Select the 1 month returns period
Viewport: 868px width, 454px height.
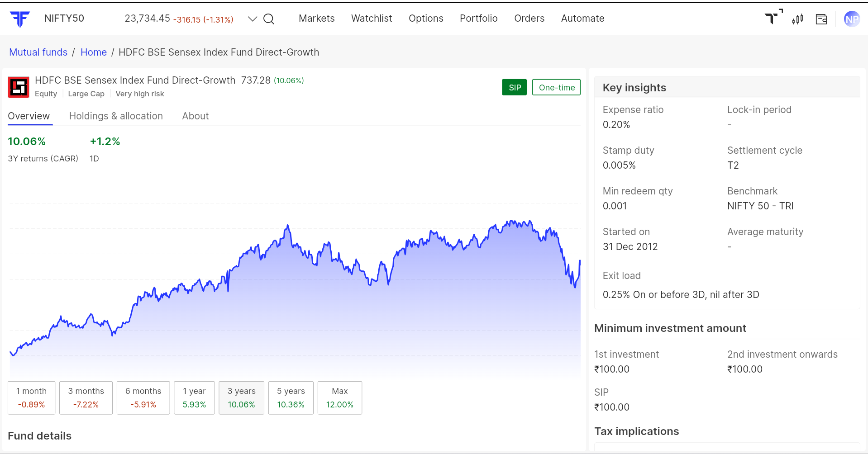point(31,397)
